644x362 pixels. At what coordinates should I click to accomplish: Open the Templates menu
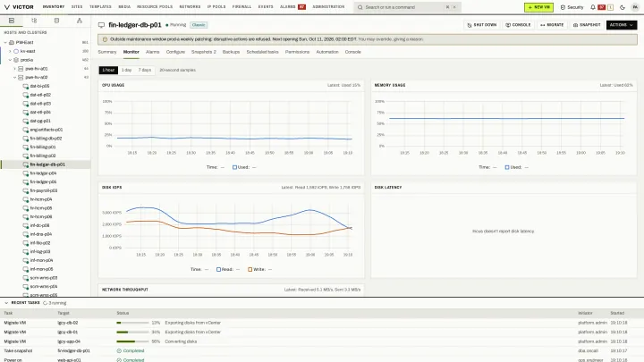pyautogui.click(x=100, y=7)
